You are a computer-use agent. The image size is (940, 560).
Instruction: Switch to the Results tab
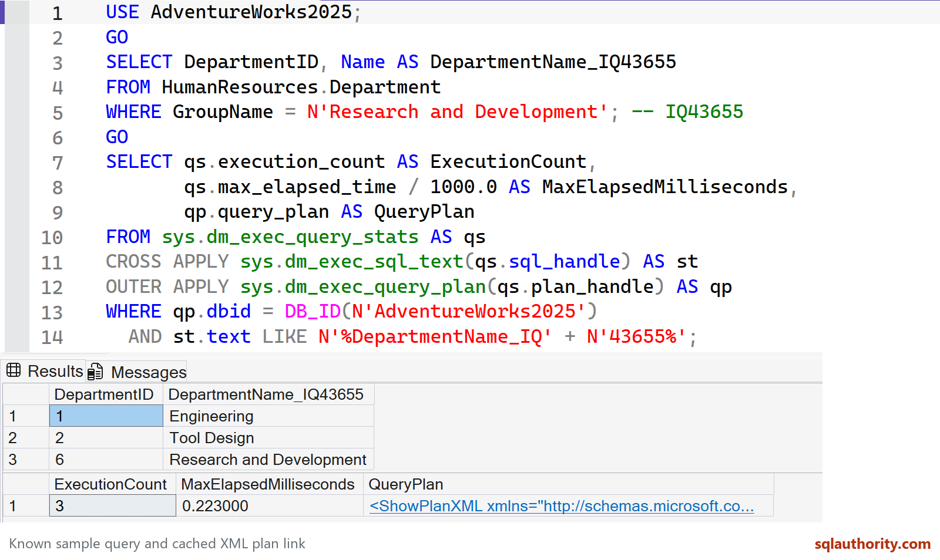44,371
